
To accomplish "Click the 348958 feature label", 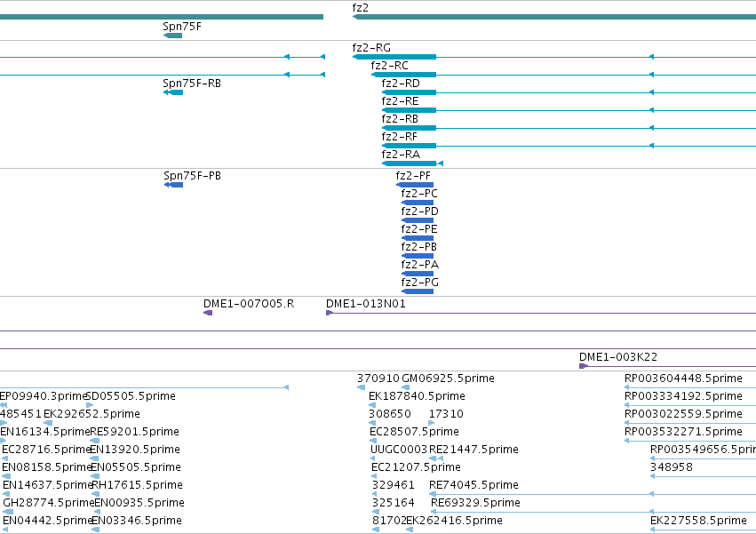I will pos(671,467).
